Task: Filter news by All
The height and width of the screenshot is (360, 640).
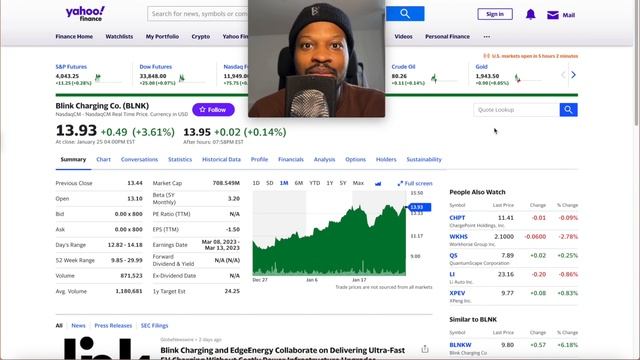Action: pyautogui.click(x=59, y=326)
